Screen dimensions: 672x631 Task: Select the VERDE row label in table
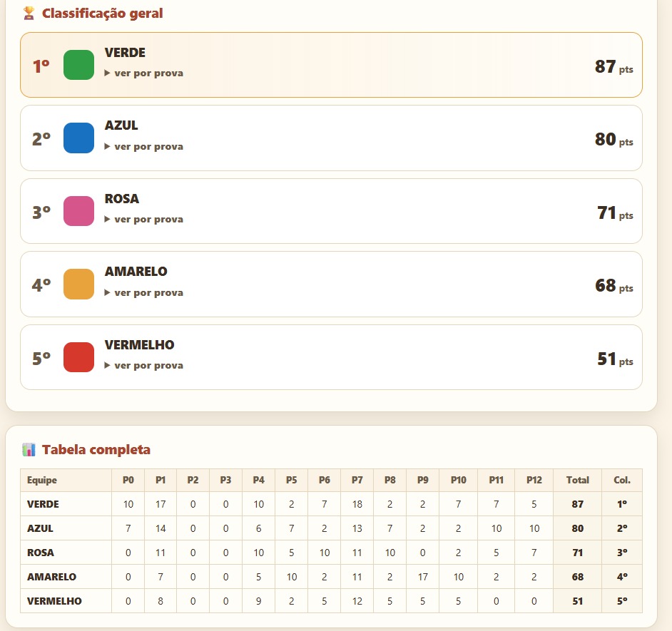point(44,504)
